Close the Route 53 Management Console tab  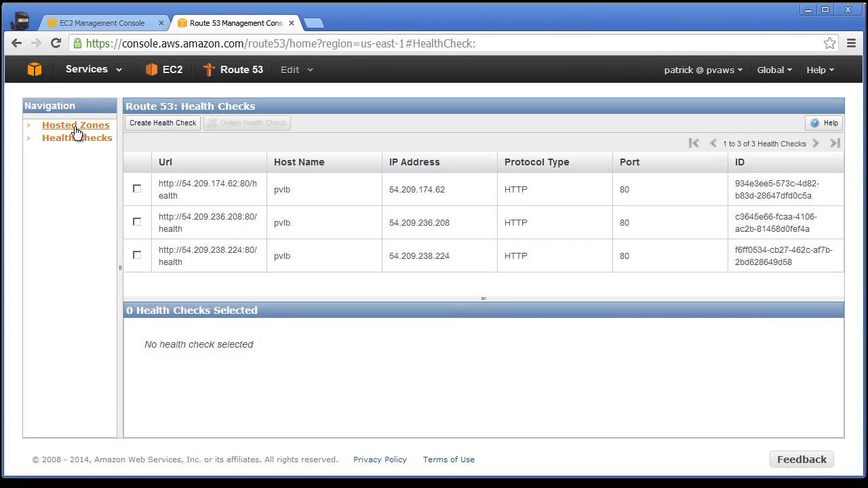(292, 22)
